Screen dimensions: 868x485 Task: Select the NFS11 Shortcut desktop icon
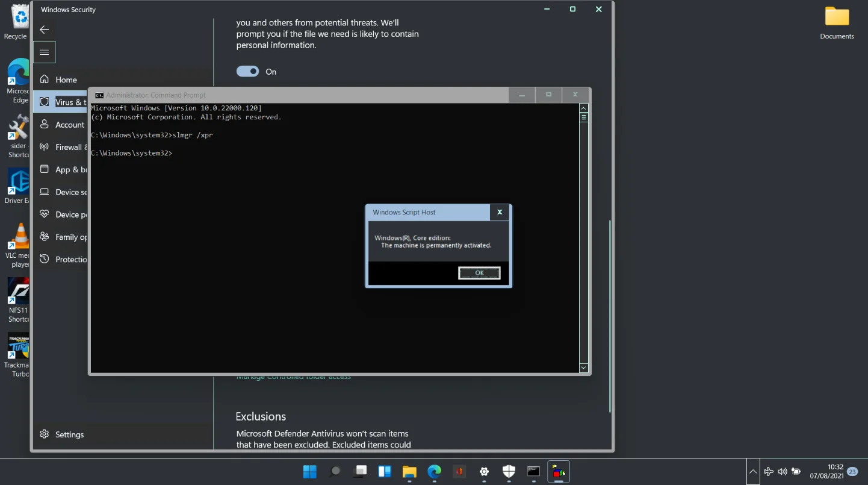tap(19, 300)
